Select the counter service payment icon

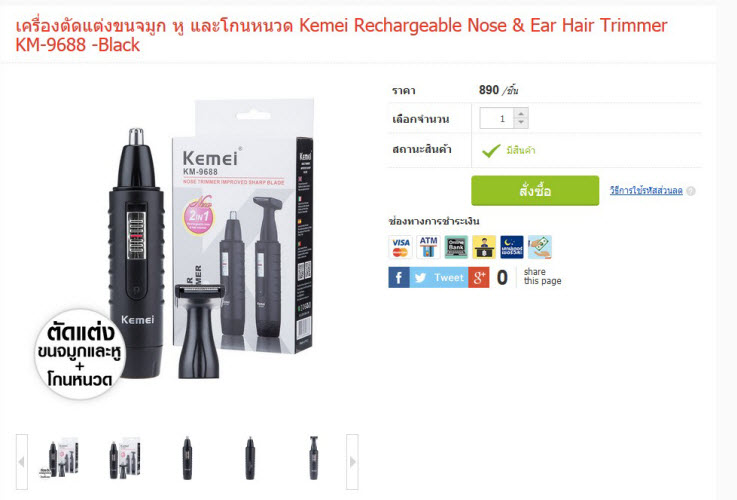512,247
